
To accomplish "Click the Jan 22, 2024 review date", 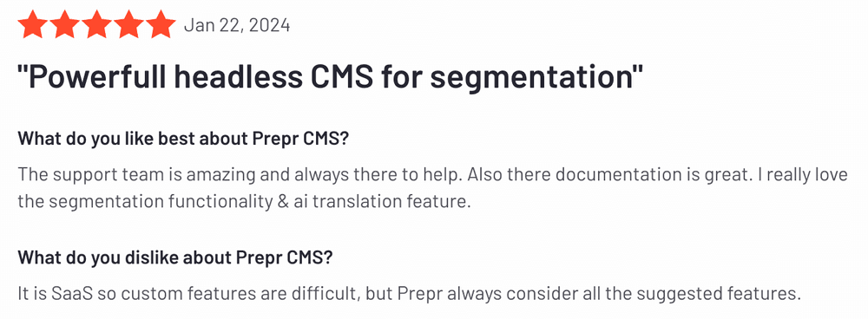I will coord(237,26).
